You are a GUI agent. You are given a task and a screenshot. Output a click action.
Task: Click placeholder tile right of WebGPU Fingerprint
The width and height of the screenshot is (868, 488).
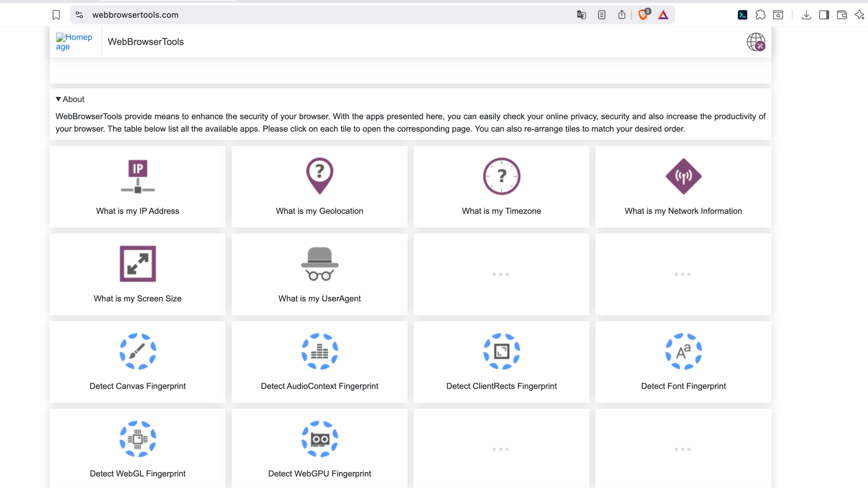501,449
